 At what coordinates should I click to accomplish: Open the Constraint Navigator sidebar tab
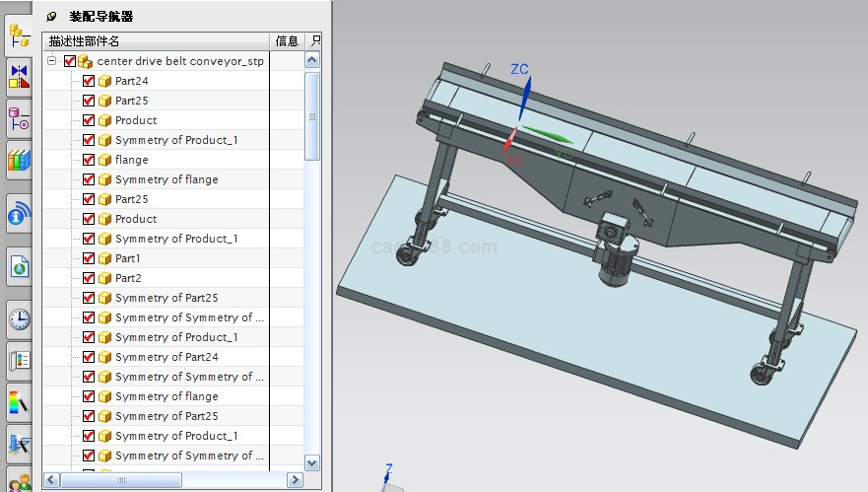pyautogui.click(x=19, y=76)
